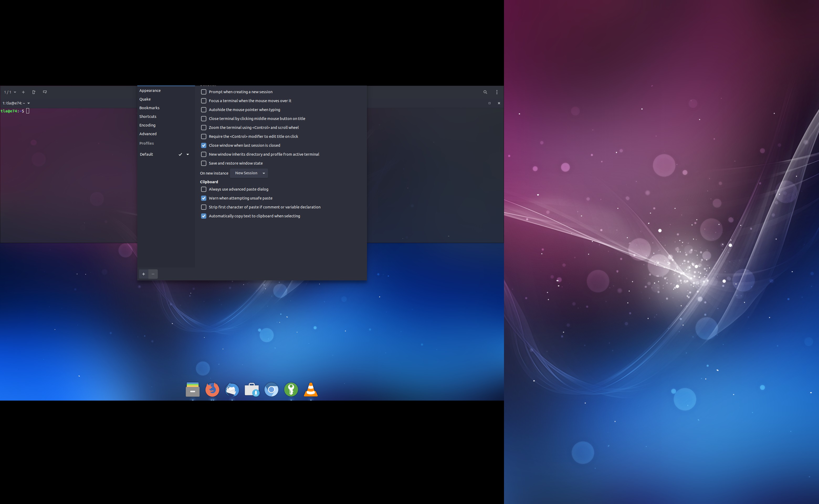Uncheck 'Warn when attempting unsafe paste'
Image resolution: width=819 pixels, height=504 pixels.
[x=204, y=198]
